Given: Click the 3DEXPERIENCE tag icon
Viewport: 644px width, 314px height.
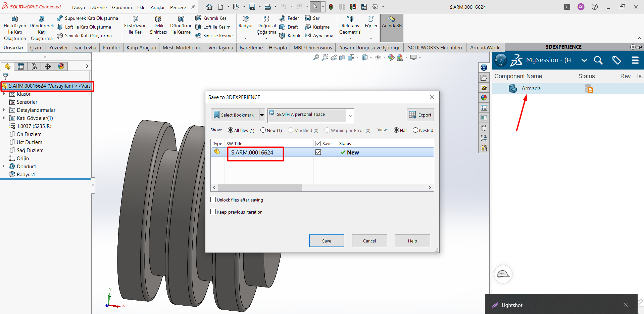Looking at the screenshot, I should (616, 60).
